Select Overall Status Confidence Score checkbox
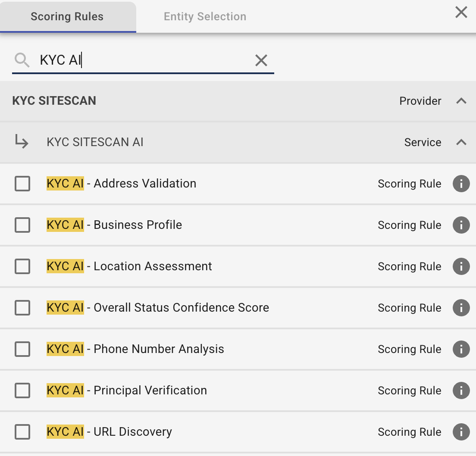 click(x=22, y=308)
